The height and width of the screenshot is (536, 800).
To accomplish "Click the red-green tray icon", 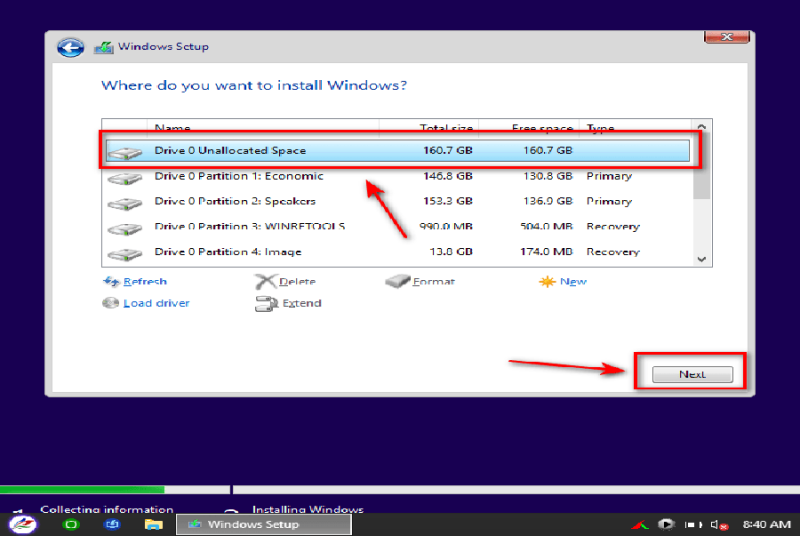I will pos(640,525).
